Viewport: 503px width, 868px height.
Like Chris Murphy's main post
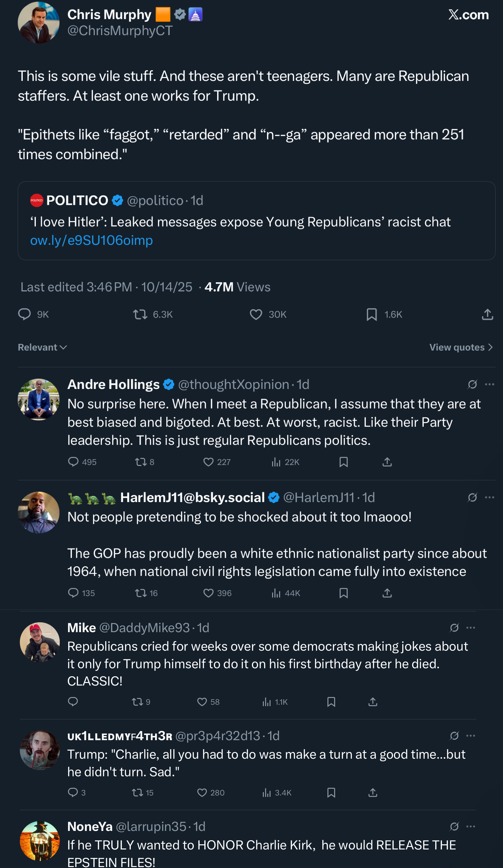point(256,314)
